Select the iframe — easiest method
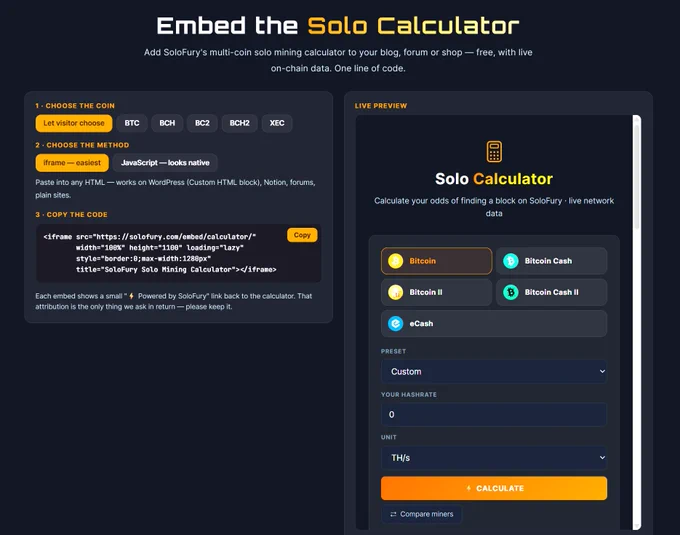680x535 pixels. [72, 163]
